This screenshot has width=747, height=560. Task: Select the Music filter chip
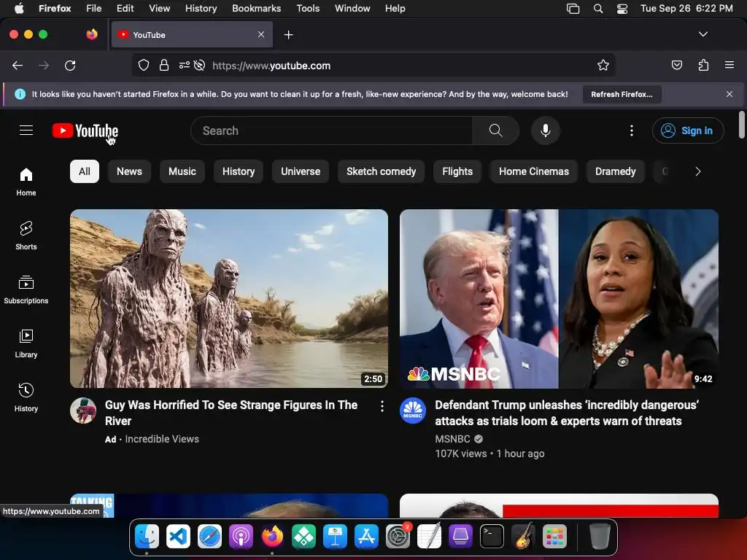(182, 171)
